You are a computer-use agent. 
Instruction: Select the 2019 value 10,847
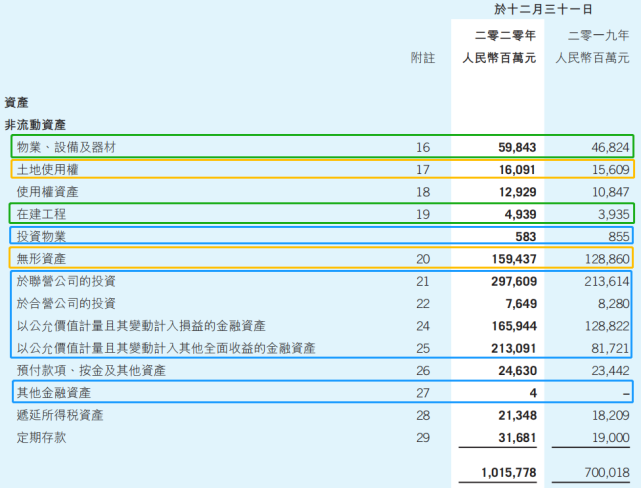[611, 192]
